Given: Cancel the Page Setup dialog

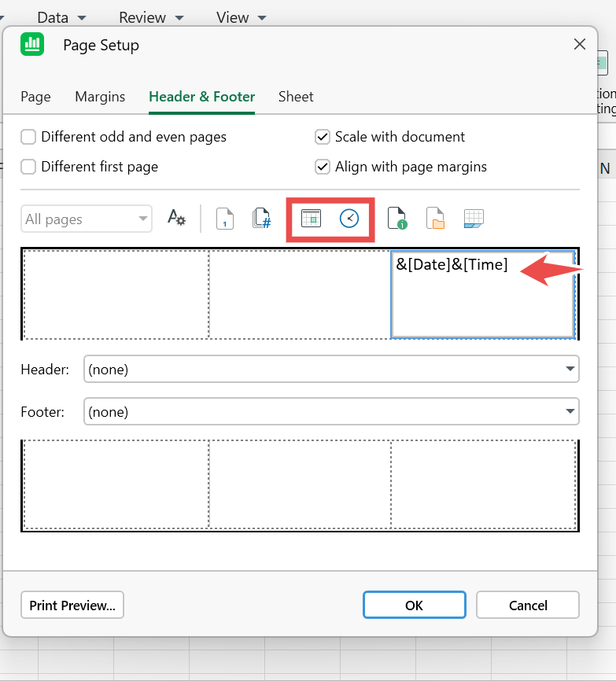Looking at the screenshot, I should [528, 605].
